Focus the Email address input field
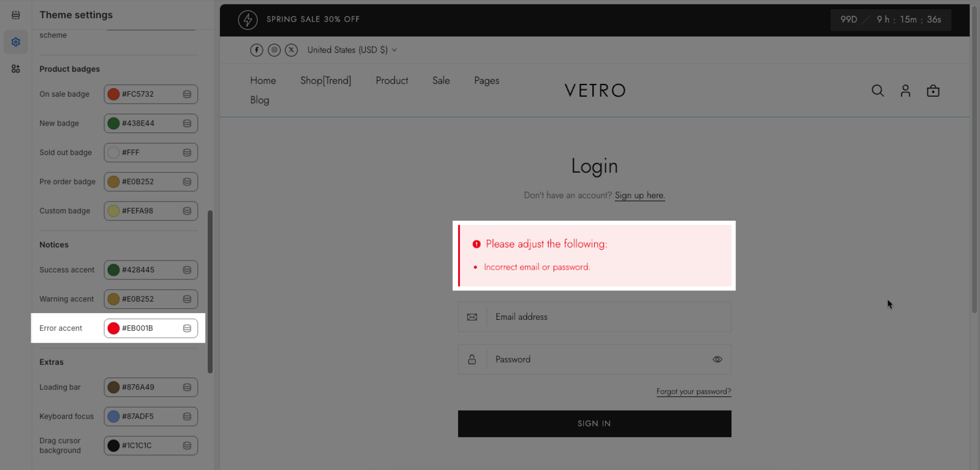This screenshot has width=980, height=470. click(608, 317)
